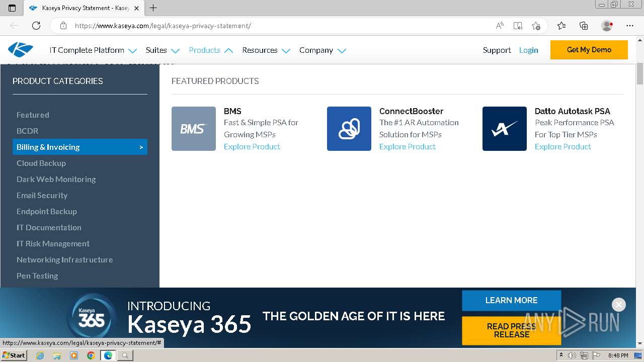Click Explore Product under Datto Autotask PSA
The width and height of the screenshot is (644, 362).
pos(563,146)
